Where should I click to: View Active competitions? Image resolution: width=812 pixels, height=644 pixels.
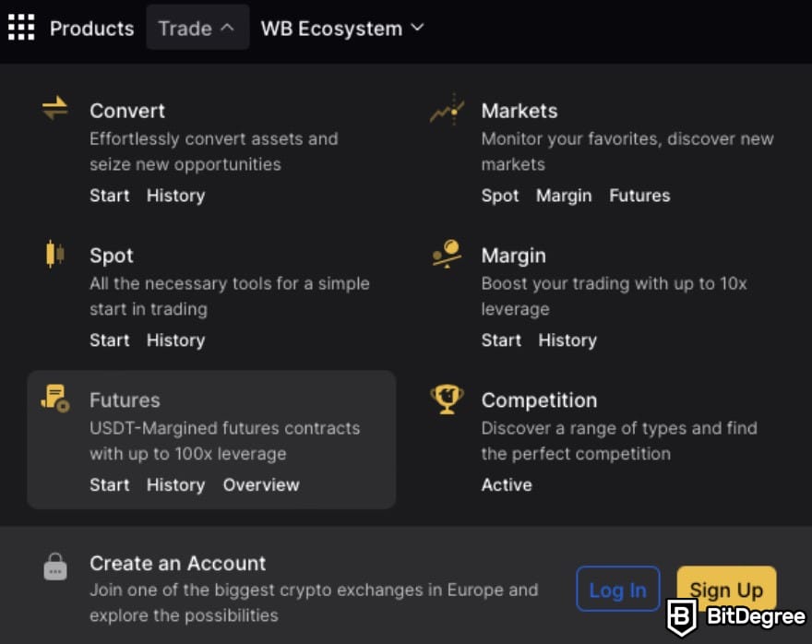point(507,484)
